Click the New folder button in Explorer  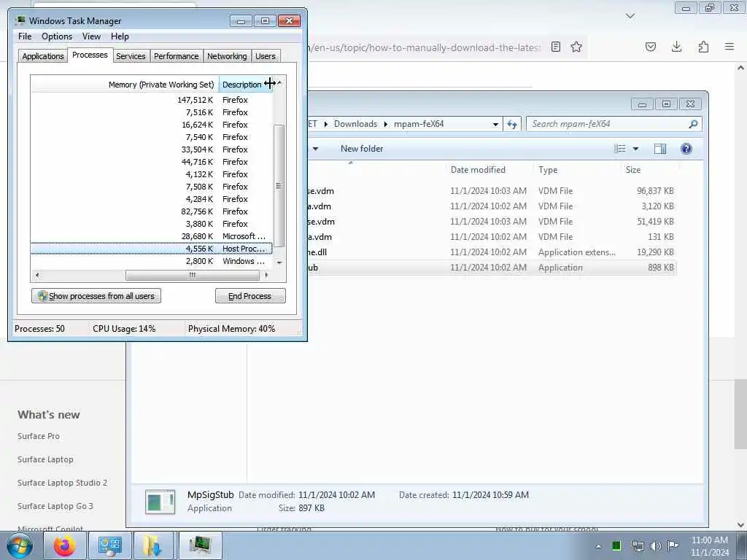click(362, 149)
